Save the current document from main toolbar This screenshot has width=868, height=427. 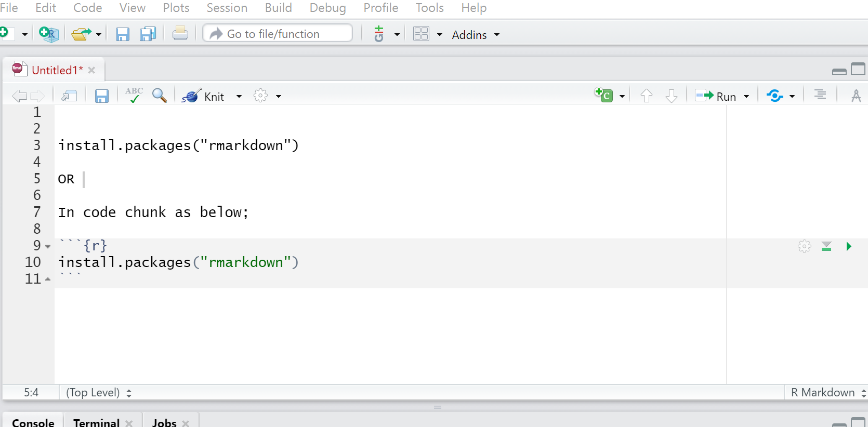point(123,34)
